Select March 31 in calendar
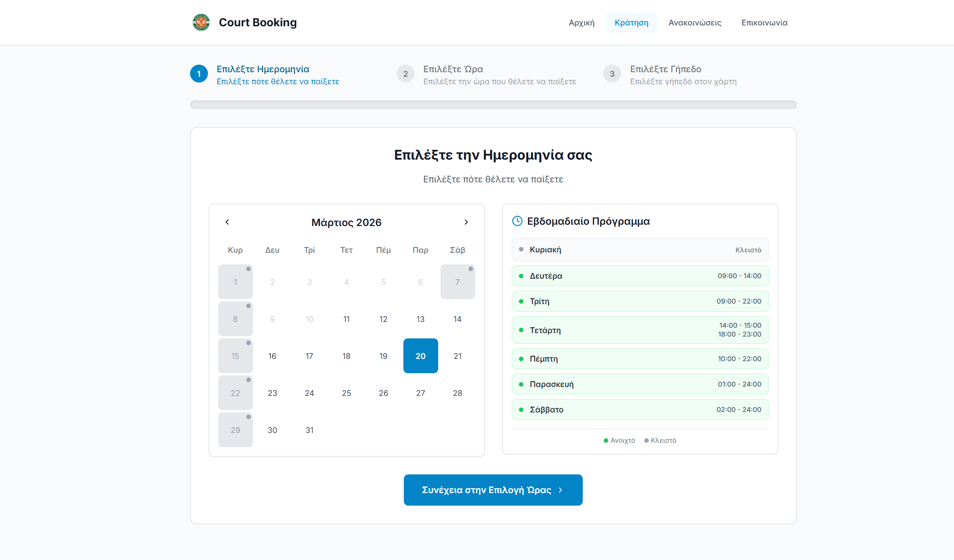Viewport: 954px width, 560px height. click(x=309, y=430)
